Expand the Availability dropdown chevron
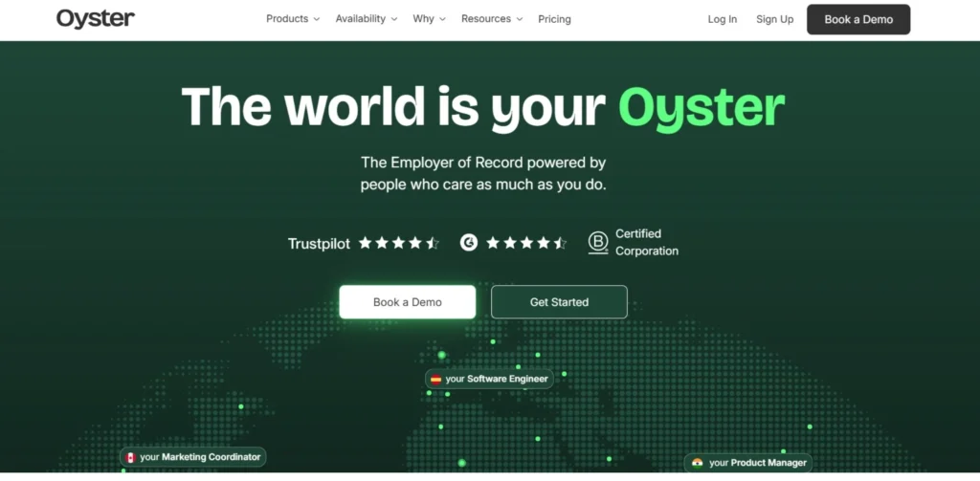Image resolution: width=980 pixels, height=481 pixels. (x=394, y=19)
